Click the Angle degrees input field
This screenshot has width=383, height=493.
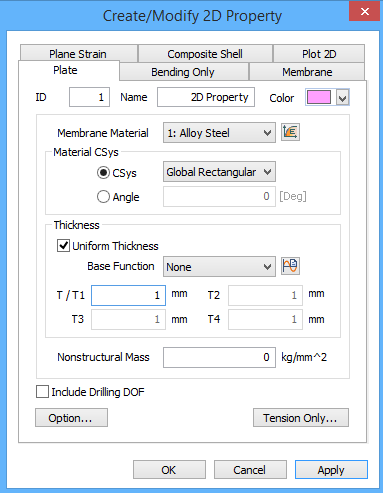pos(219,196)
